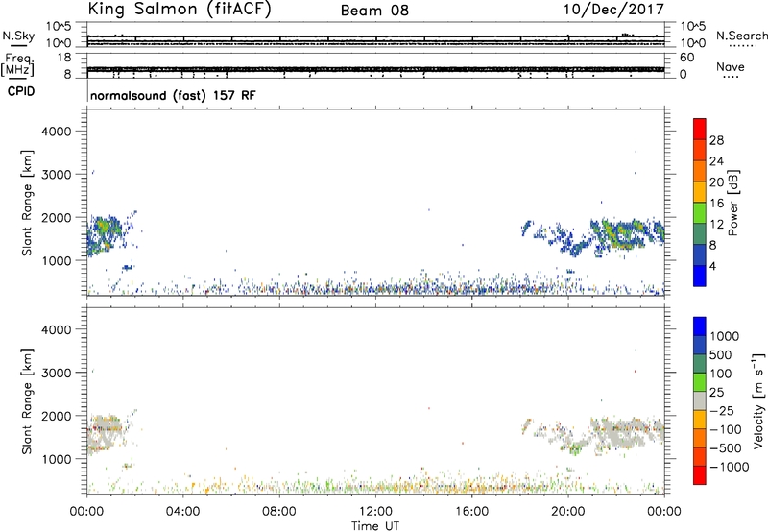
Task: Click the 2000 tick of the power panel
Action: coord(56,217)
